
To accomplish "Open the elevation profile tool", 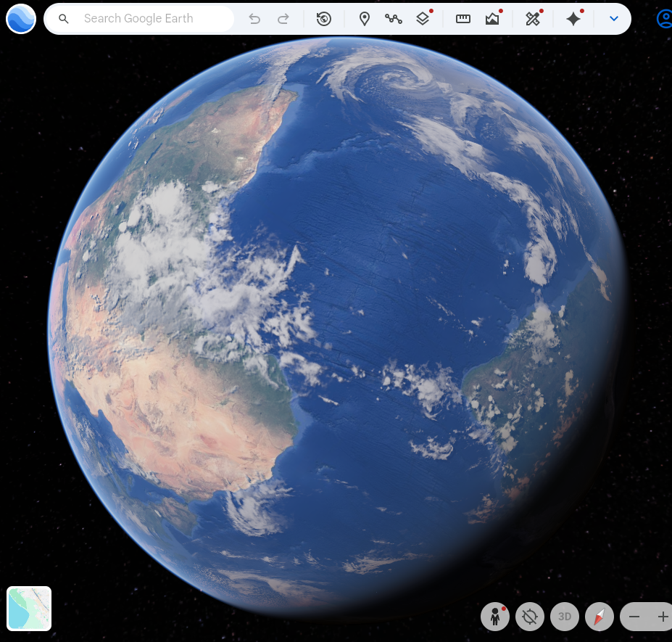I will click(x=492, y=19).
